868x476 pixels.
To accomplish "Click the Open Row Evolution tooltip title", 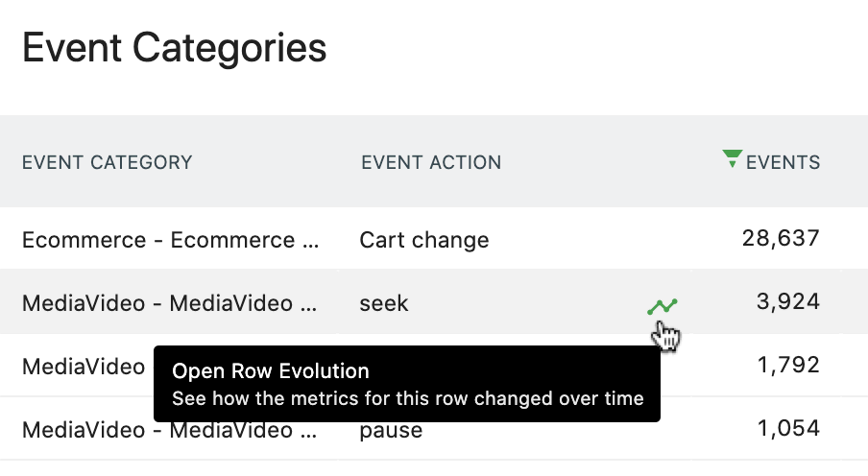I will click(270, 371).
